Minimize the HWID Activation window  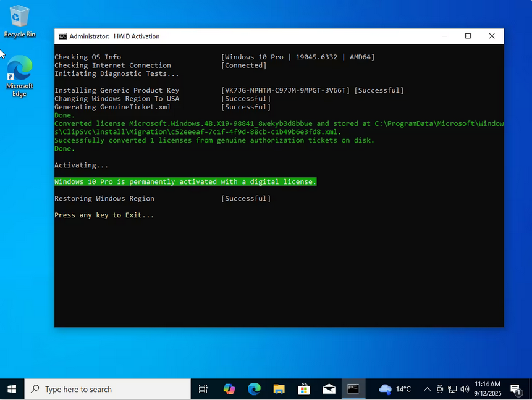[x=444, y=36]
